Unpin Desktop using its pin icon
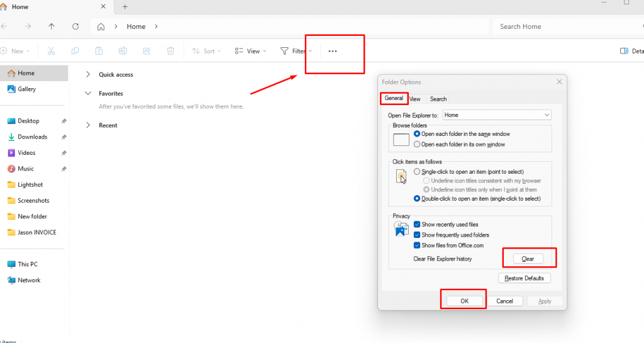 pos(64,121)
